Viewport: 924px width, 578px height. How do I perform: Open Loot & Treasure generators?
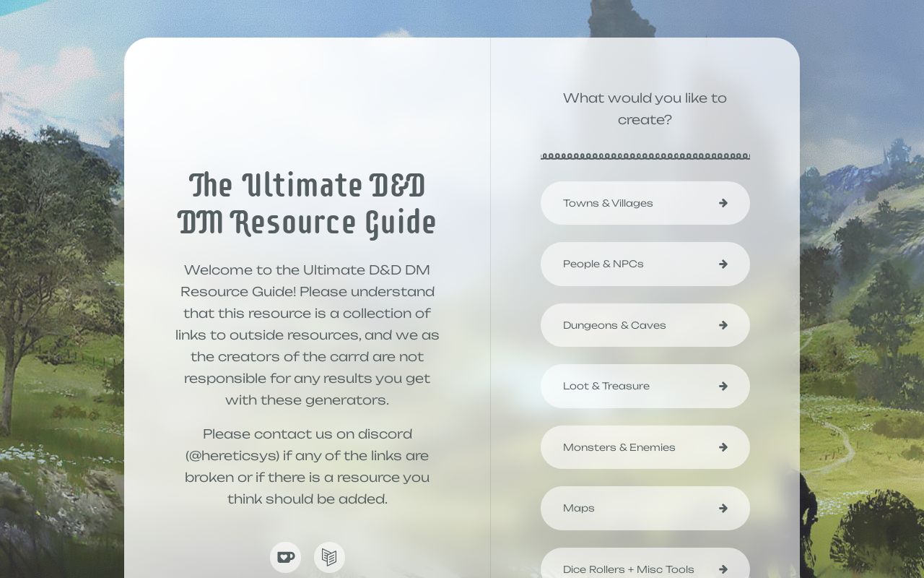coord(645,386)
